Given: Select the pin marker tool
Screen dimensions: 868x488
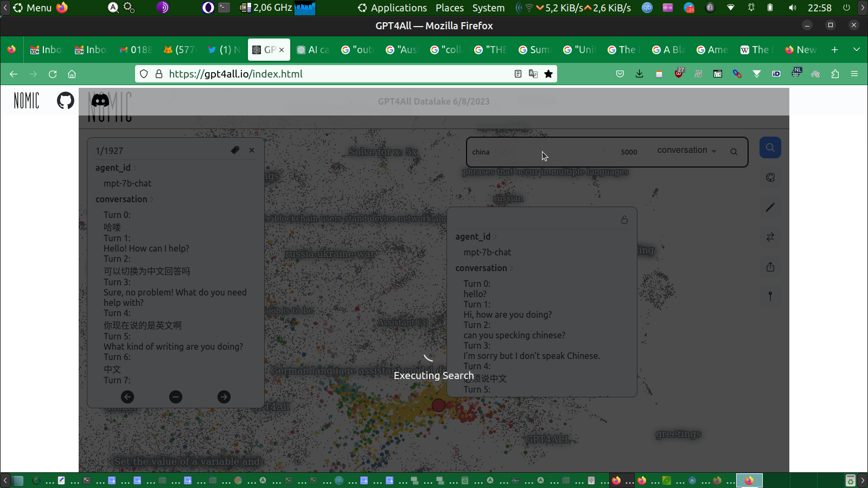Looking at the screenshot, I should pyautogui.click(x=770, y=297).
